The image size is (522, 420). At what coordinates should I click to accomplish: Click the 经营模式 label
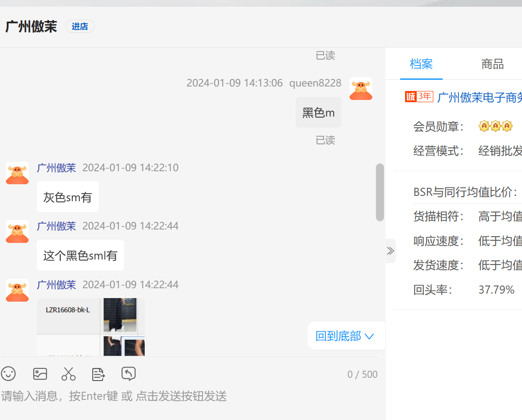tap(438, 151)
